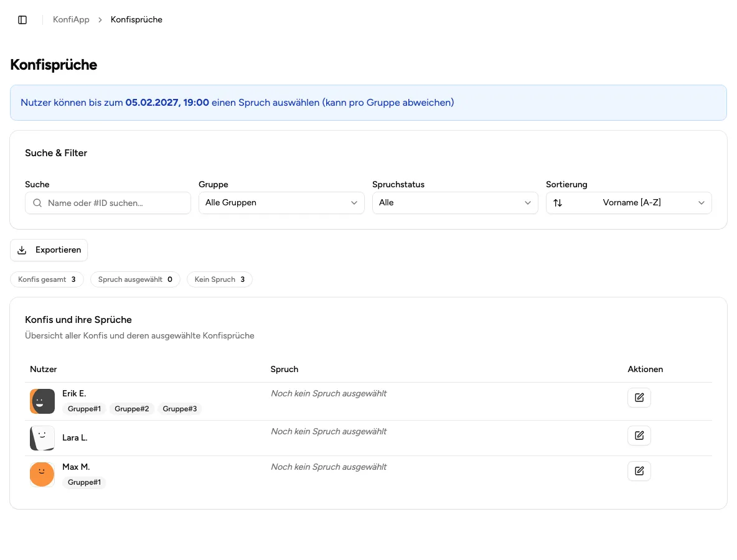Click the sort arrows icon
The image size is (737, 560).
tap(558, 203)
